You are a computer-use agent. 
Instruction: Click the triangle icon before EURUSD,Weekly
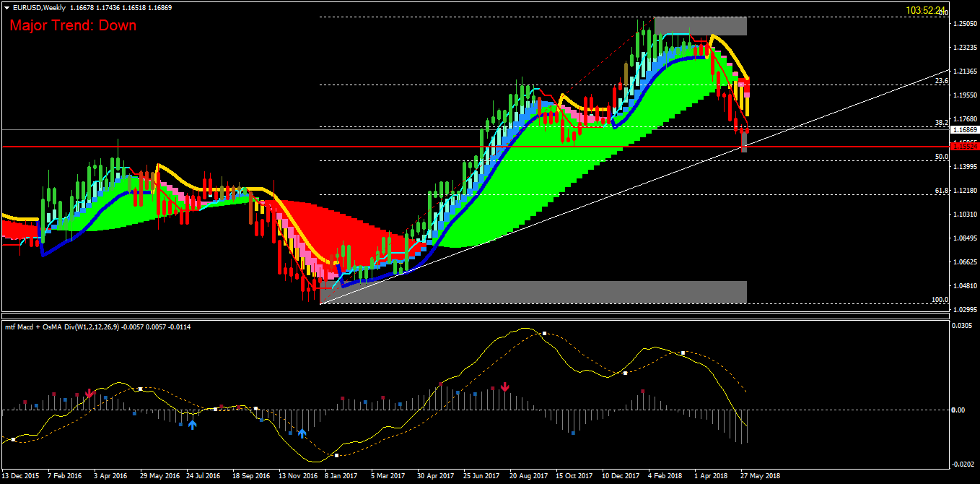6,7
